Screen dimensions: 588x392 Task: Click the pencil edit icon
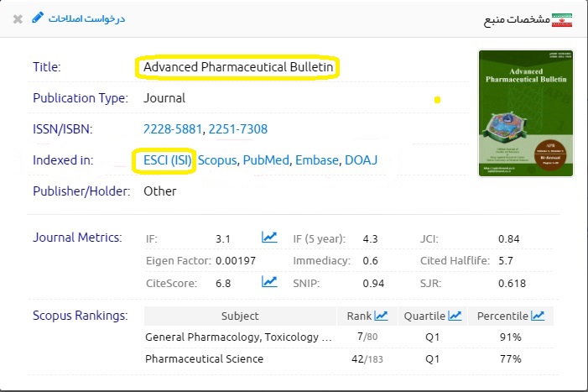(38, 18)
